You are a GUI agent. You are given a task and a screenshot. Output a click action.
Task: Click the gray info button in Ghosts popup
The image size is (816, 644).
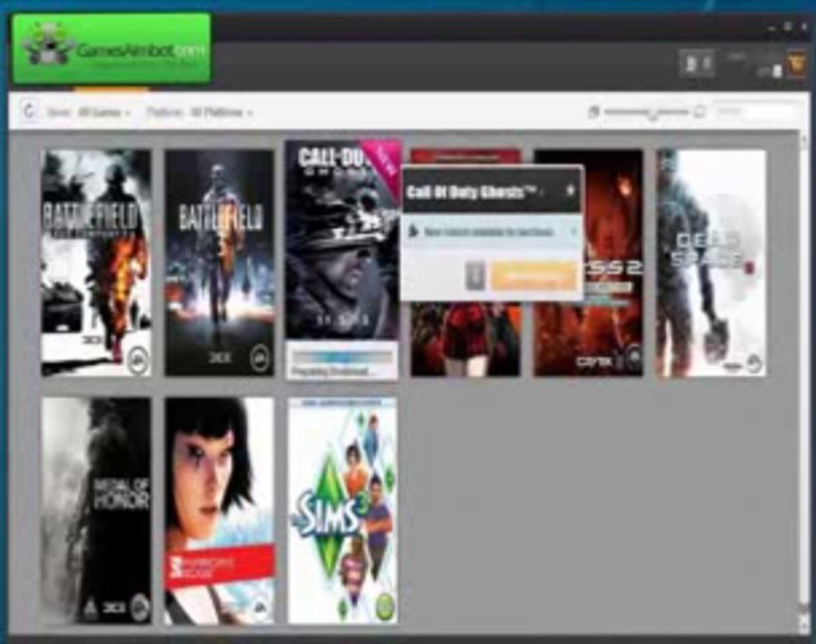tap(474, 275)
